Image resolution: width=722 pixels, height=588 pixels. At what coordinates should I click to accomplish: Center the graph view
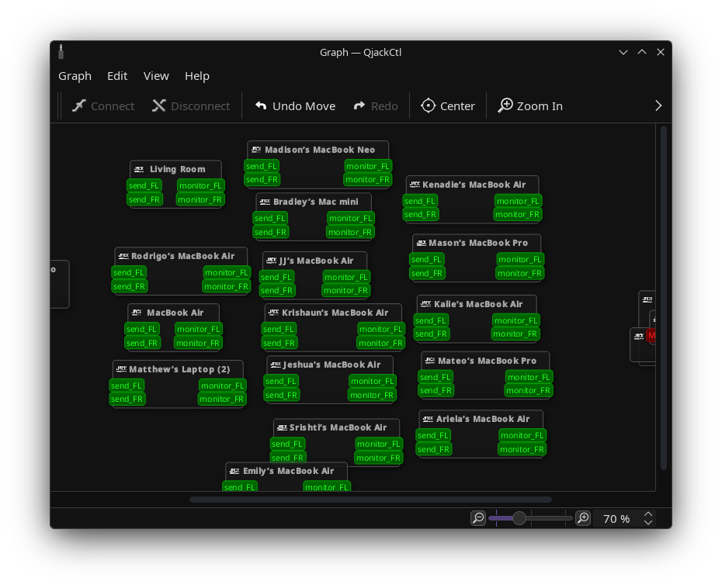pyautogui.click(x=448, y=106)
